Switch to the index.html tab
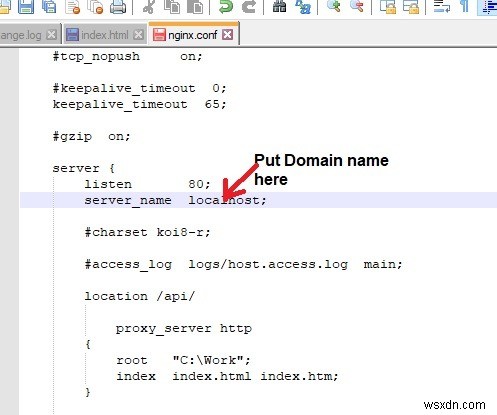This screenshot has width=497, height=415. tap(104, 35)
